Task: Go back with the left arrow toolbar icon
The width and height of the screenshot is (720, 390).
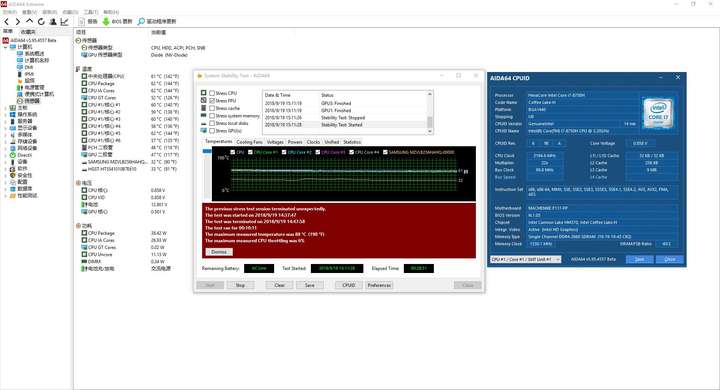Action: 6,22
